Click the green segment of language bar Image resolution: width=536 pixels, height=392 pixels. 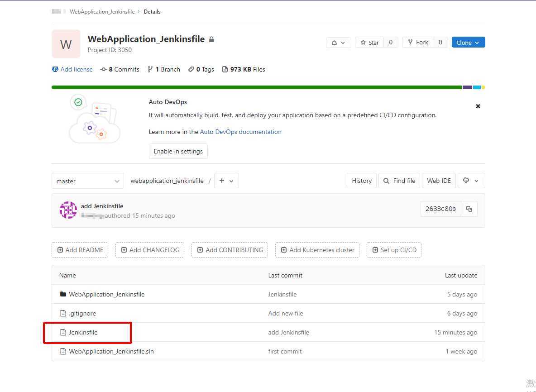pos(257,87)
